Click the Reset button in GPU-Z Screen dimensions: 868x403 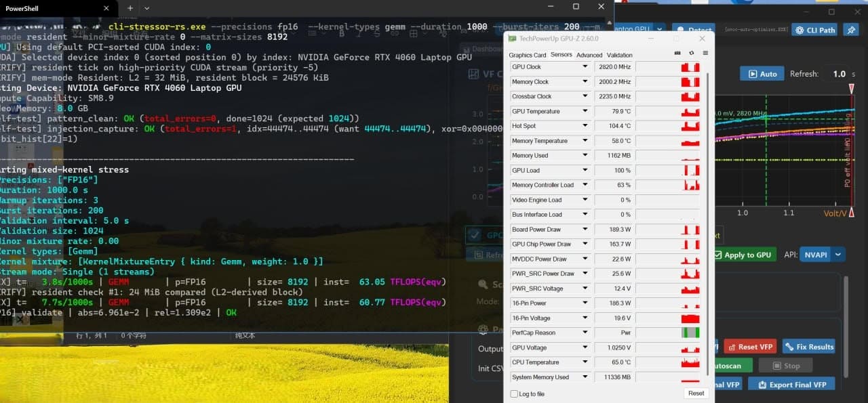coord(696,393)
